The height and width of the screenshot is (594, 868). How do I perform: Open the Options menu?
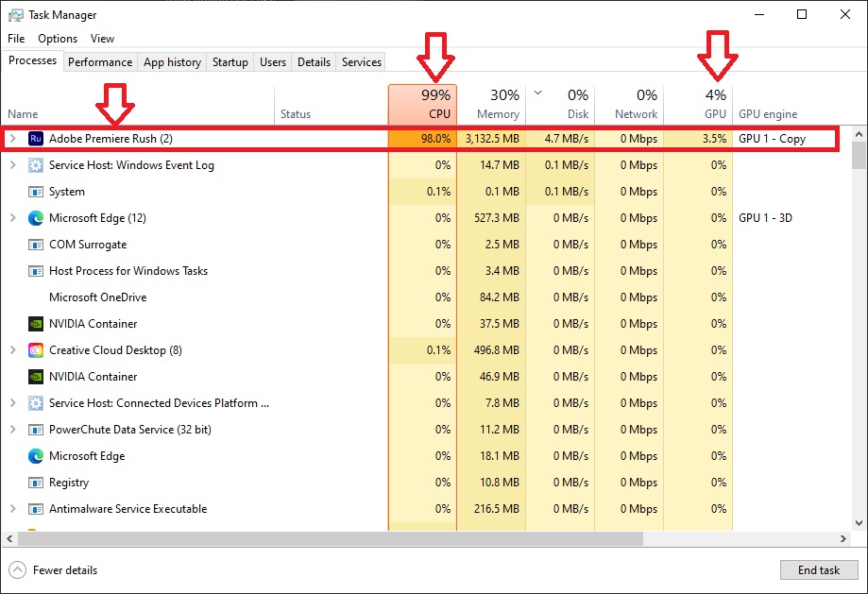(x=58, y=38)
